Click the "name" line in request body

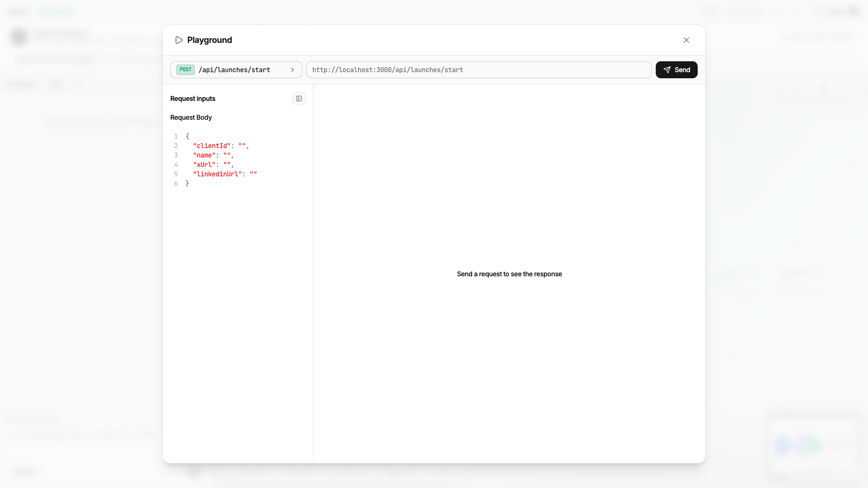pyautogui.click(x=213, y=155)
